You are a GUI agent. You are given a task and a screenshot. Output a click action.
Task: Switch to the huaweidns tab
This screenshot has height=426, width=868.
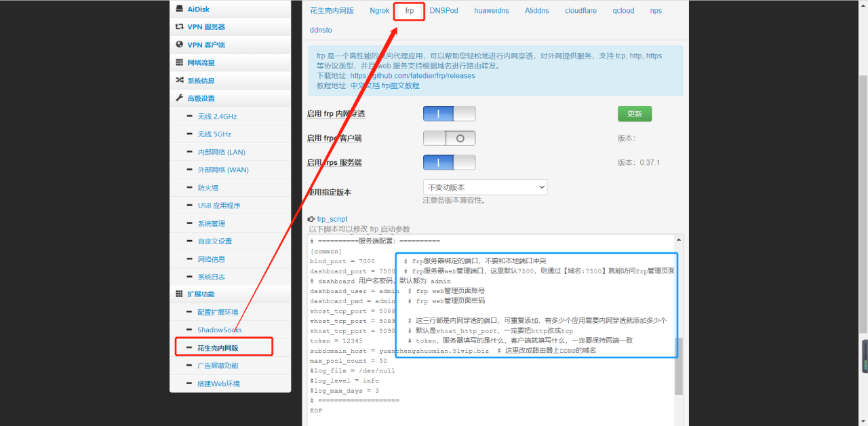[492, 10]
